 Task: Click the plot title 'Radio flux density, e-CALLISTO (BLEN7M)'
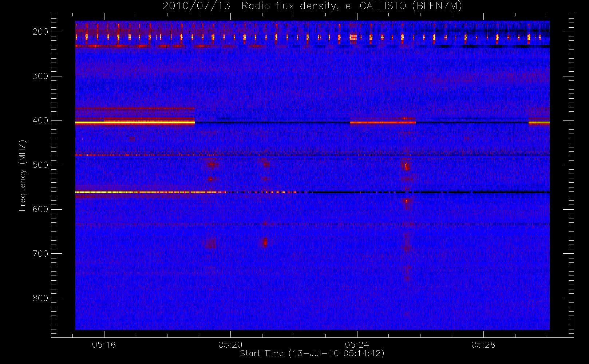pyautogui.click(x=352, y=6)
